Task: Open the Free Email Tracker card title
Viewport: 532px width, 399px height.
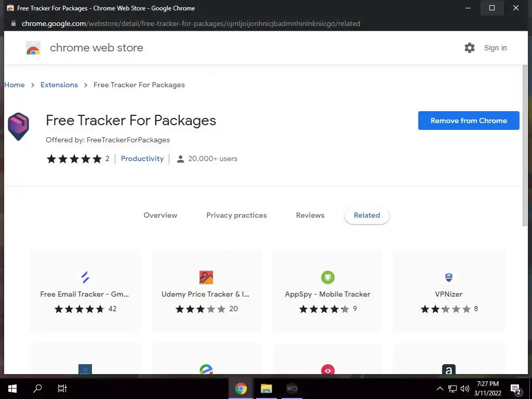Action: 85,294
